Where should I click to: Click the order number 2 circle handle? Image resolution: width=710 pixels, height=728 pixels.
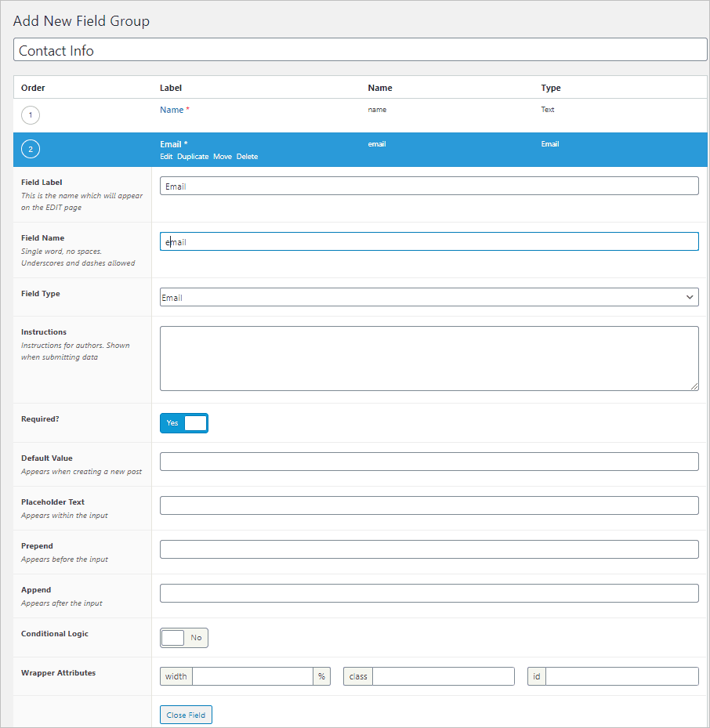coord(30,149)
